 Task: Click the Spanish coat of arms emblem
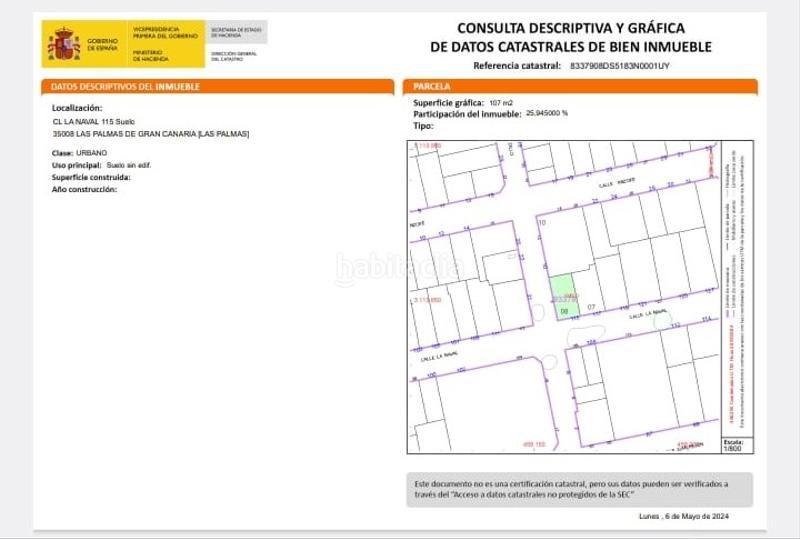click(x=64, y=45)
